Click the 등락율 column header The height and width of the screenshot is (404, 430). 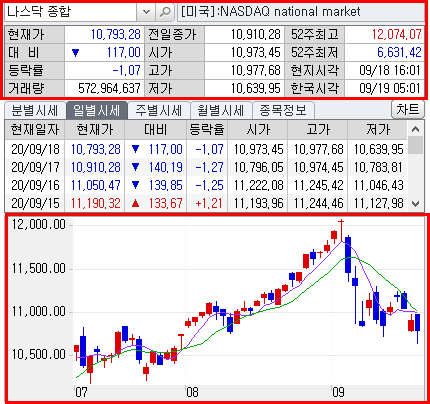click(x=207, y=130)
